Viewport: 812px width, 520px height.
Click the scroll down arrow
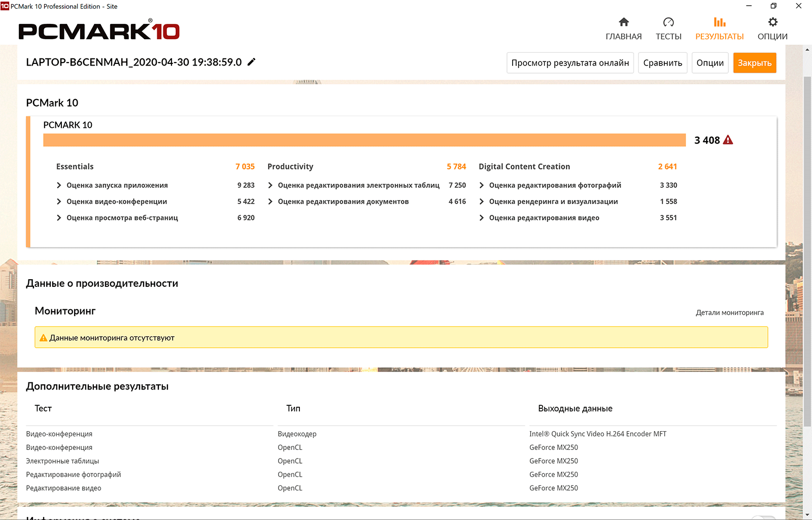(x=807, y=515)
